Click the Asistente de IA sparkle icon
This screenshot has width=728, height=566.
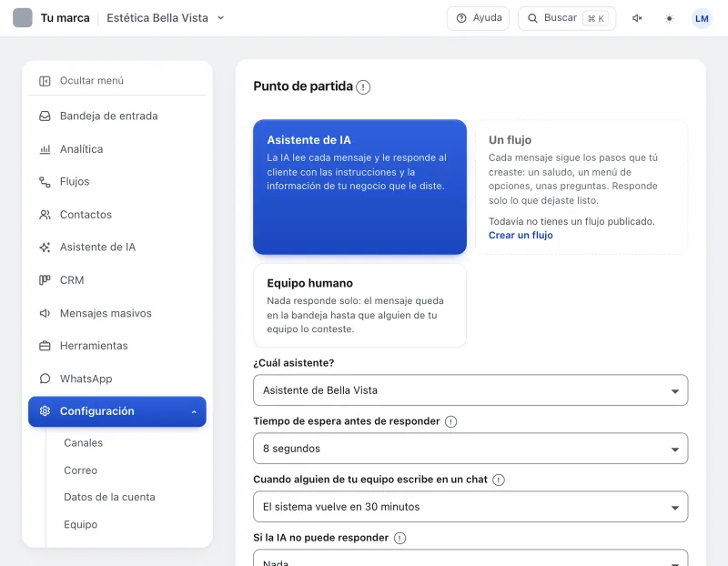pos(45,247)
